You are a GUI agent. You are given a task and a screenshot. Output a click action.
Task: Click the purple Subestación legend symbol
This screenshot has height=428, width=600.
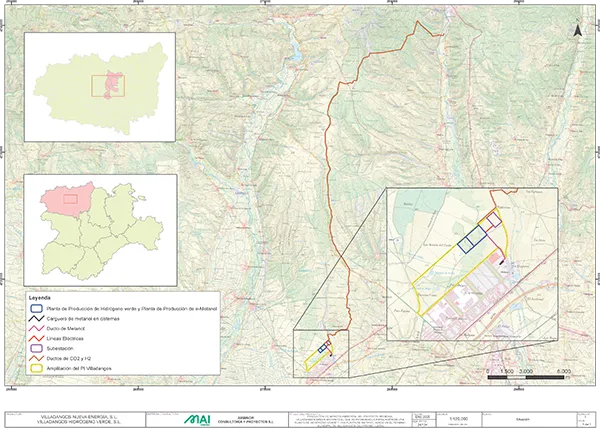click(36, 348)
